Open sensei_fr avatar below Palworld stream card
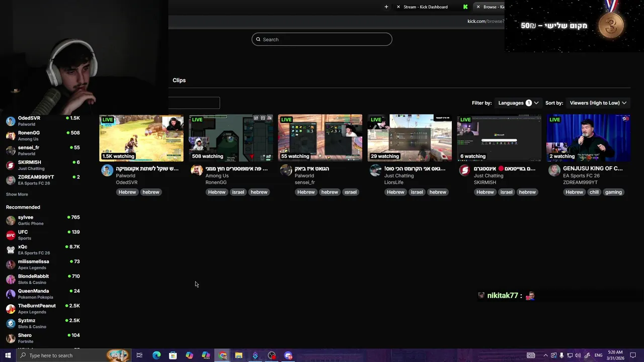This screenshot has height=362, width=644. coord(286,170)
